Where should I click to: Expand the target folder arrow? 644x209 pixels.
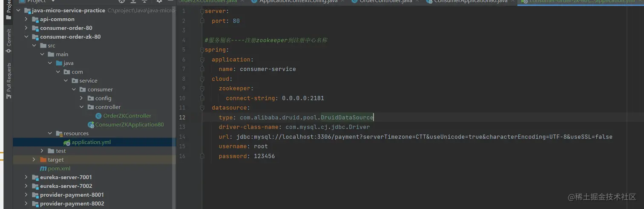[x=34, y=160]
